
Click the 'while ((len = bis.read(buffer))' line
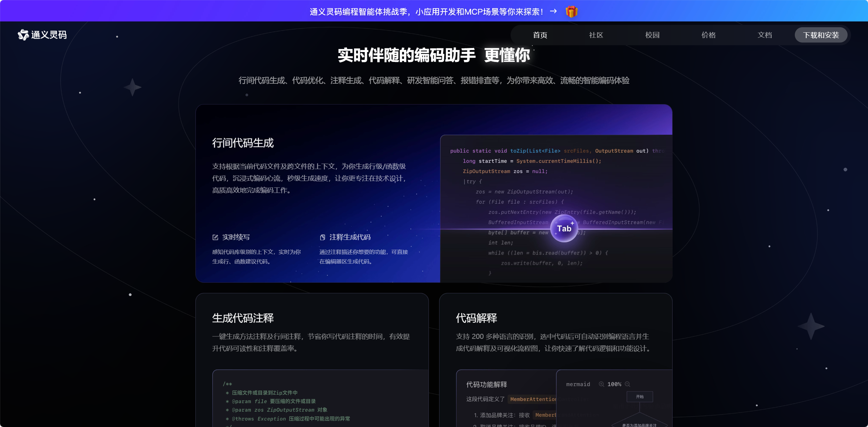tap(548, 253)
